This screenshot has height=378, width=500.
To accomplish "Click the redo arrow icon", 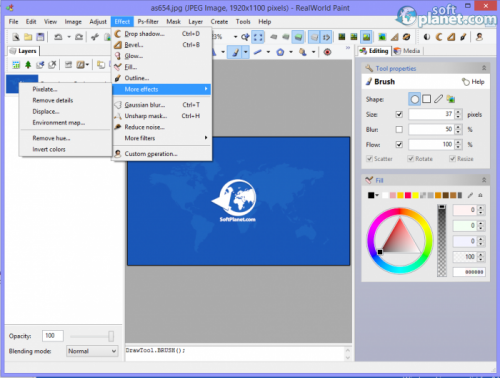I will 79,37.
